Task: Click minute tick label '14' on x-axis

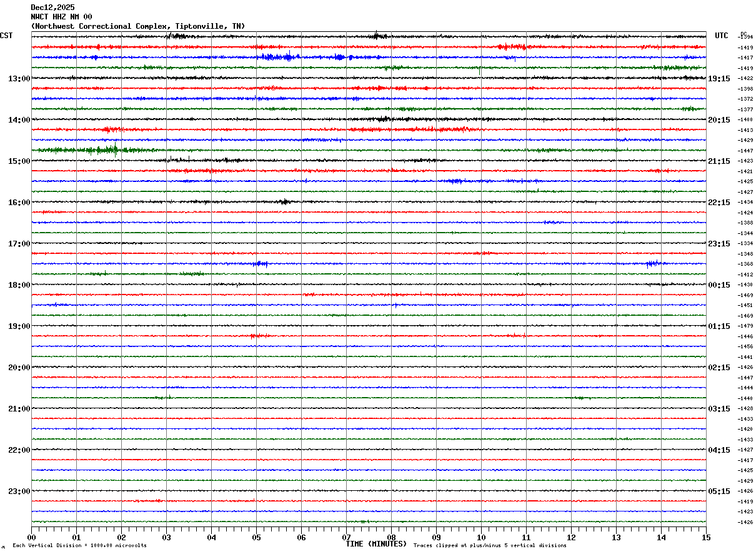Action: [x=661, y=537]
